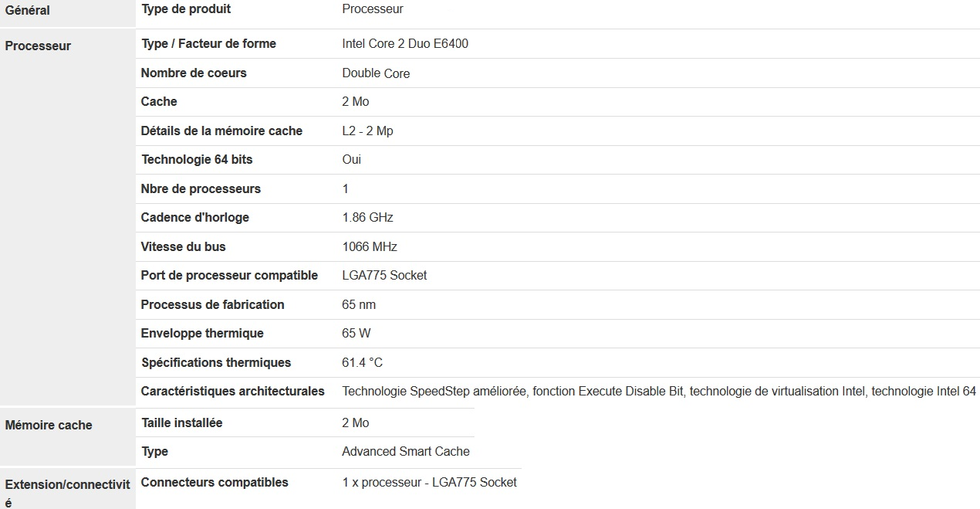The image size is (980, 509).
Task: Click the Caractéristiques architecturales label
Action: 233,392
